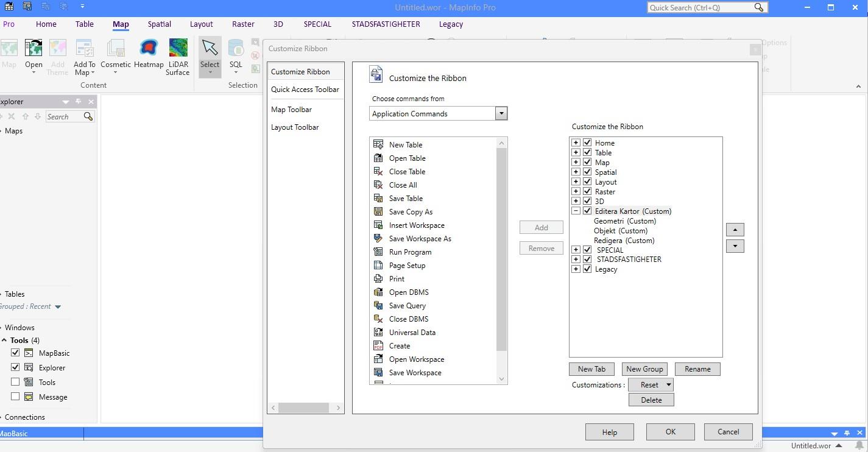
Task: Click the sidebar horizontal scrollbar thumb
Action: point(303,408)
